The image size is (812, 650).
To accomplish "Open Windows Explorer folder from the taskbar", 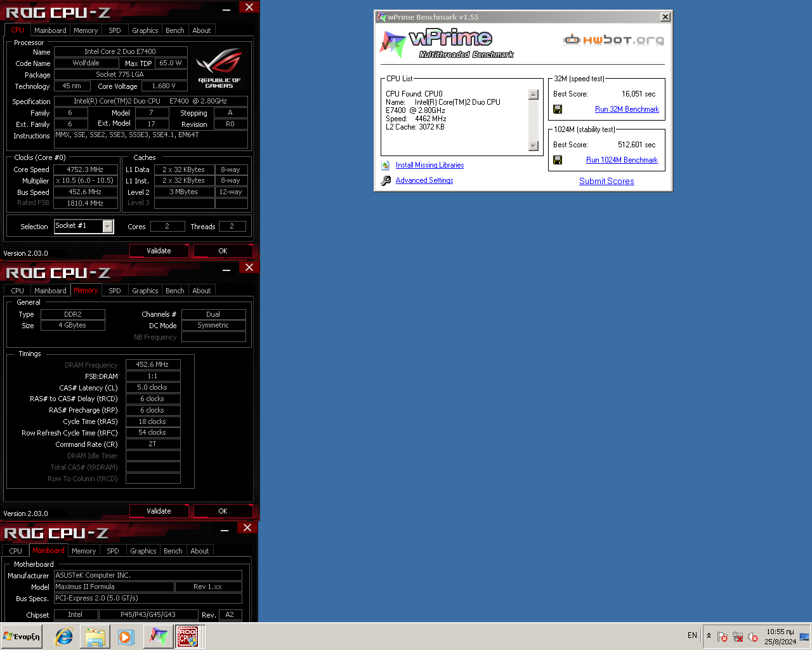I will [95, 637].
